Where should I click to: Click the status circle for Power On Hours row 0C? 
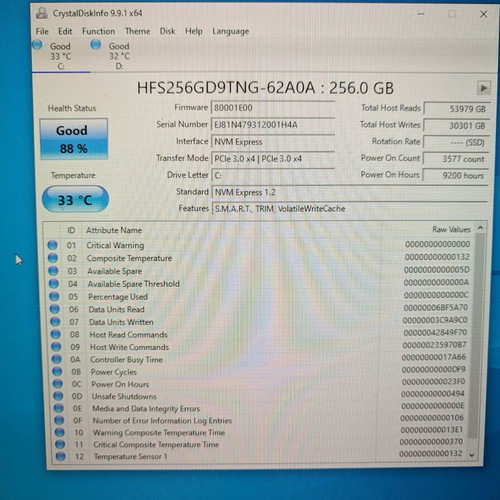[58, 384]
